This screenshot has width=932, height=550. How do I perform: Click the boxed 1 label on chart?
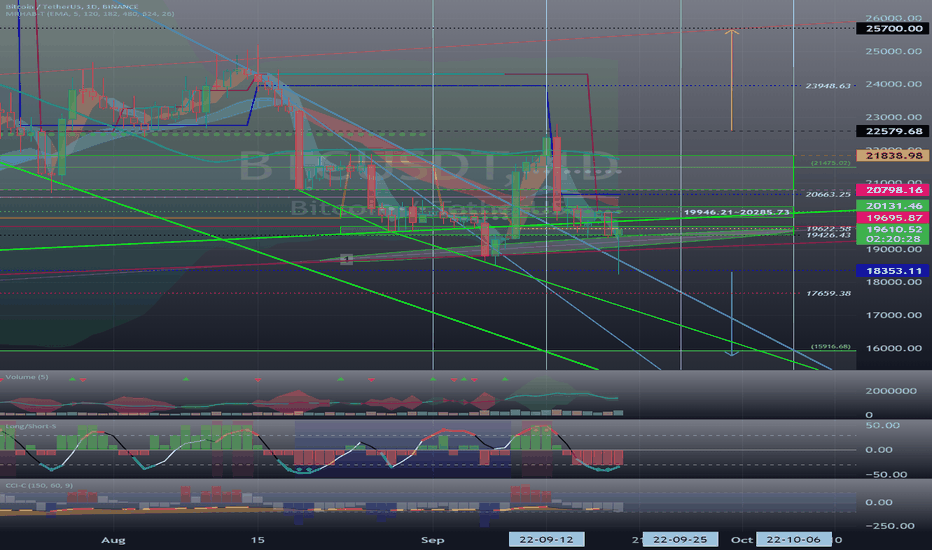tap(347, 259)
